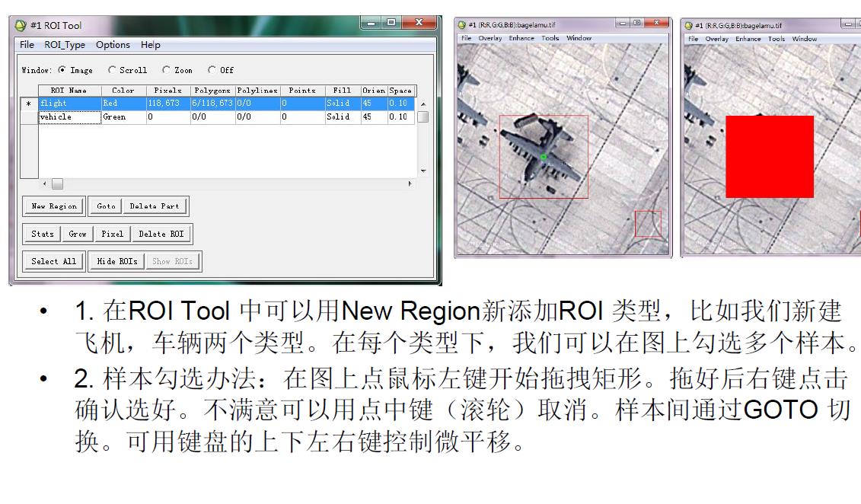Click the Fill column header

click(x=343, y=91)
